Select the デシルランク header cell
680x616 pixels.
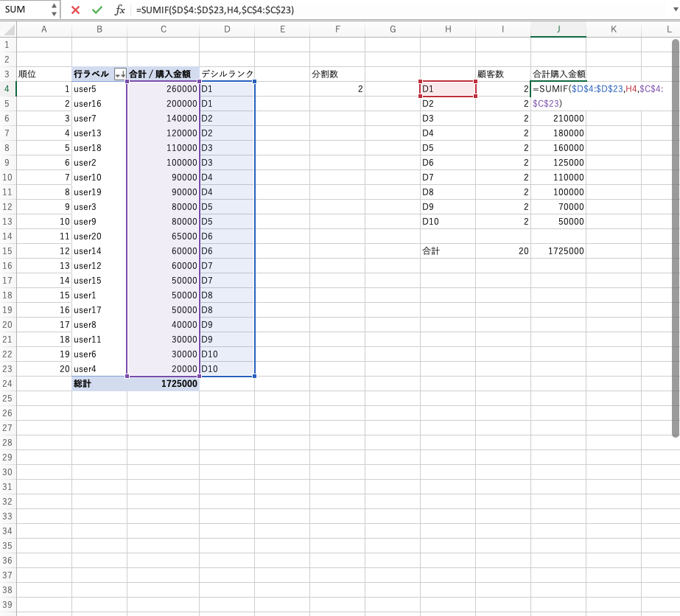(x=227, y=74)
